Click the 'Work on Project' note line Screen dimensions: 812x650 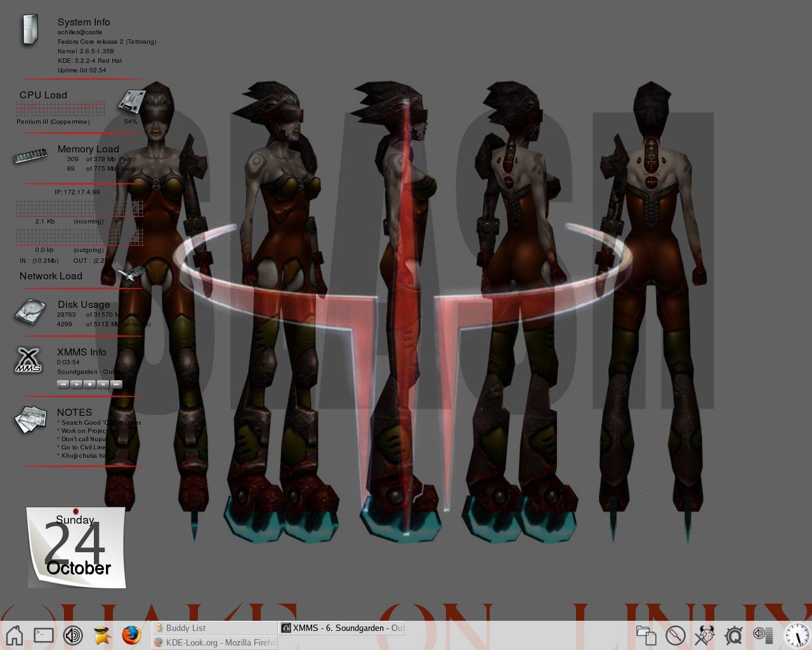point(82,430)
